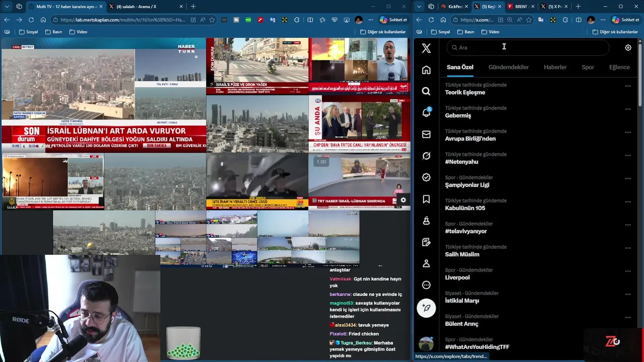644x362 pixels.
Task: Open the Bülent Arınç trend
Action: (461, 324)
